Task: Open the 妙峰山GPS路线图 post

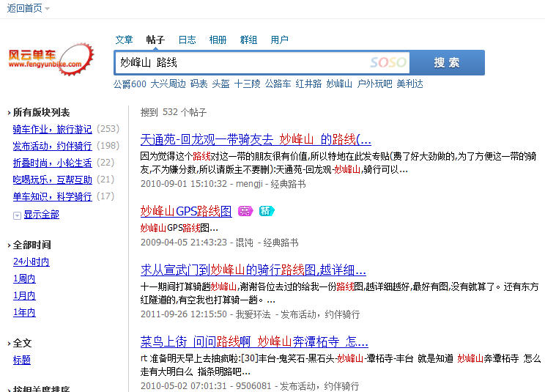Action: 185,212
